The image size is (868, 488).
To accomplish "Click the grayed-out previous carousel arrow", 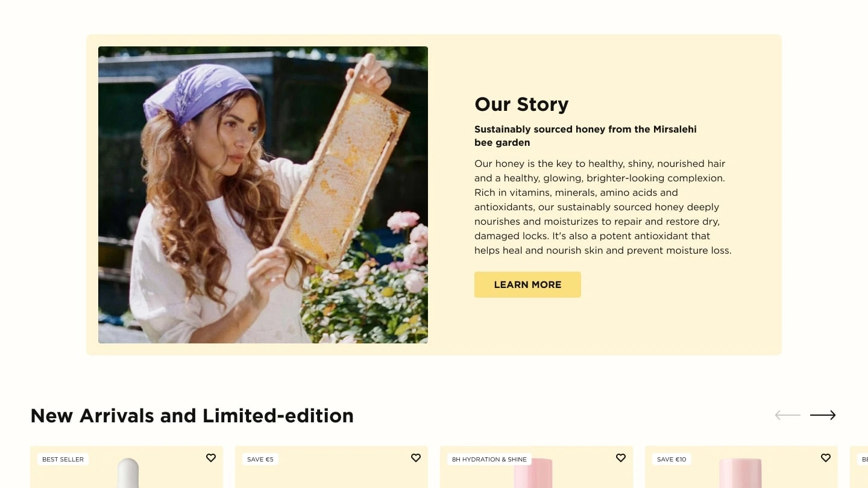I will pyautogui.click(x=787, y=415).
